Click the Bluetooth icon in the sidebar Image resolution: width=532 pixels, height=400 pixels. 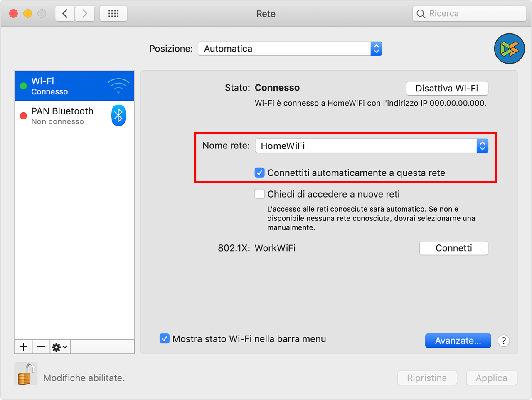click(x=118, y=116)
